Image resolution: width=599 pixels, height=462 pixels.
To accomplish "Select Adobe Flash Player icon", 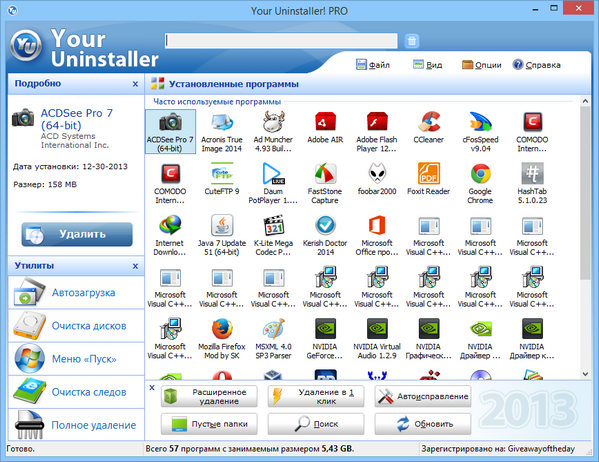I will coord(377,131).
